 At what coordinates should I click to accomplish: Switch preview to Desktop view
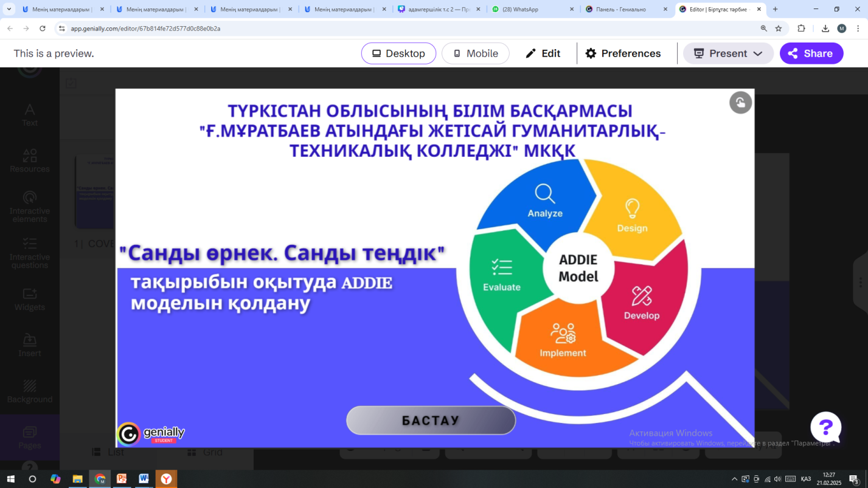coord(398,53)
